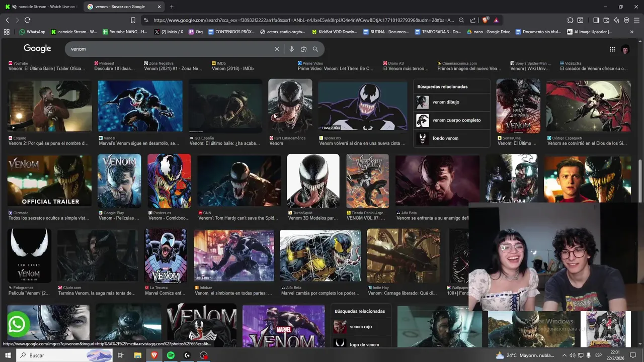Open a new browser tab
The width and height of the screenshot is (644, 362).
(172, 7)
